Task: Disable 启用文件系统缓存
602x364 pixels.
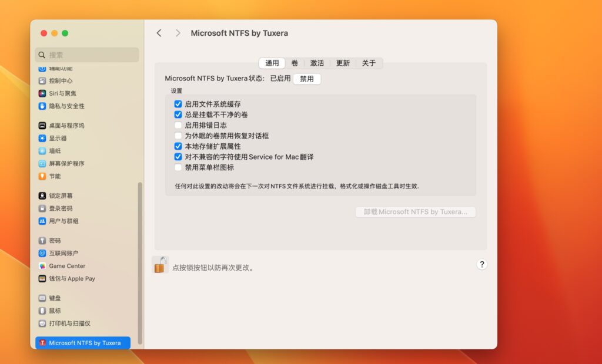Action: (178, 104)
